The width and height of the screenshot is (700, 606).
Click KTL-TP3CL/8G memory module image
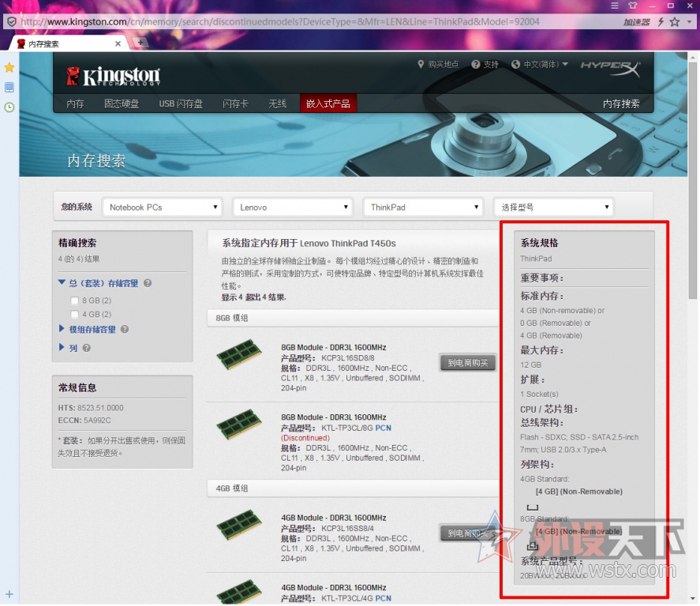point(239,424)
